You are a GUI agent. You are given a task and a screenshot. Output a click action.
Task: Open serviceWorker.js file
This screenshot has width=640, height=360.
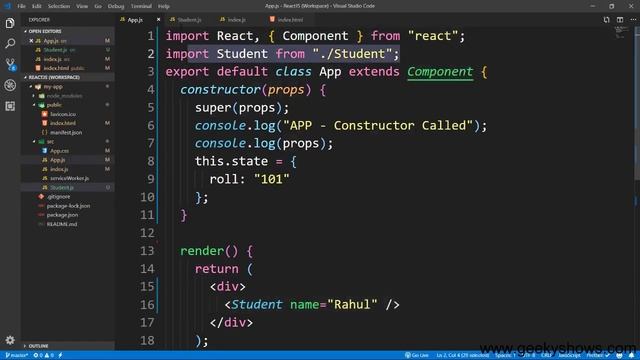tap(68, 178)
